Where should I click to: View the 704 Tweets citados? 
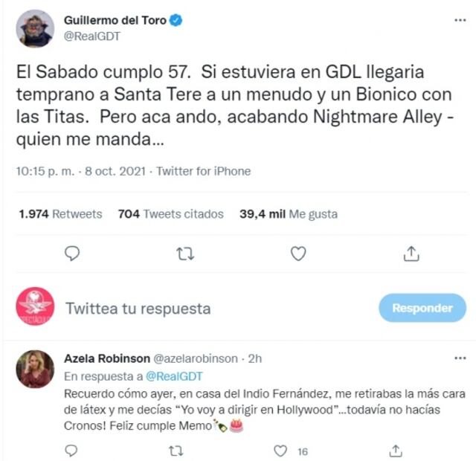coord(170,213)
